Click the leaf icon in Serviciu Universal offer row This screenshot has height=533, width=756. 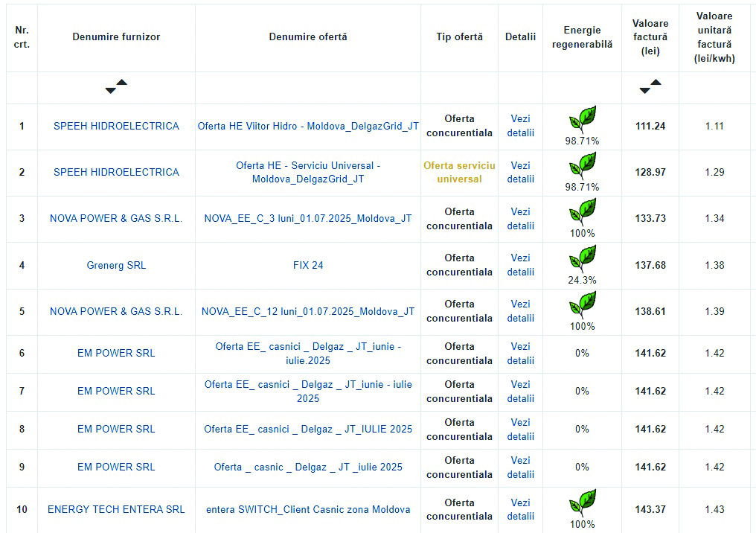click(x=583, y=165)
